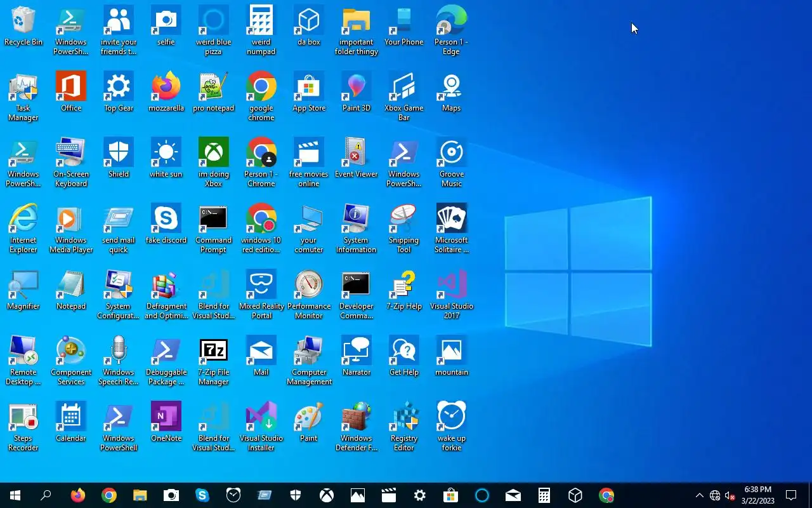
Task: Open the muted volume icon in tray
Action: pyautogui.click(x=730, y=495)
